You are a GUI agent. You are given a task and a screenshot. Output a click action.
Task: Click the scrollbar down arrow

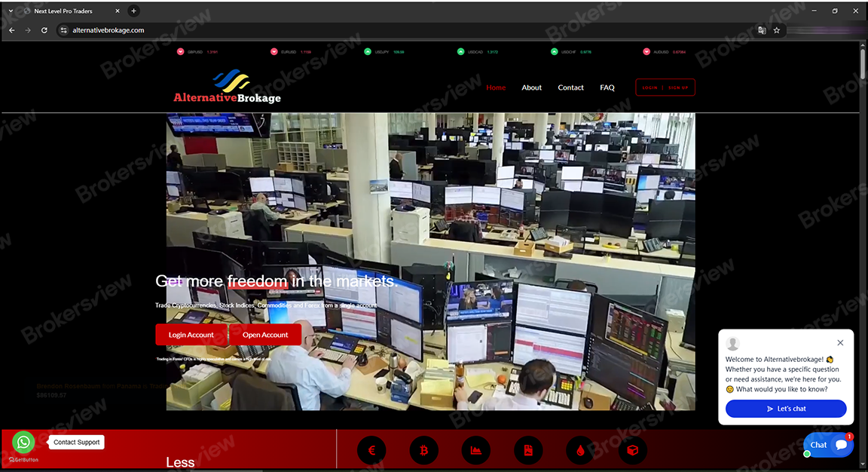pyautogui.click(x=863, y=464)
